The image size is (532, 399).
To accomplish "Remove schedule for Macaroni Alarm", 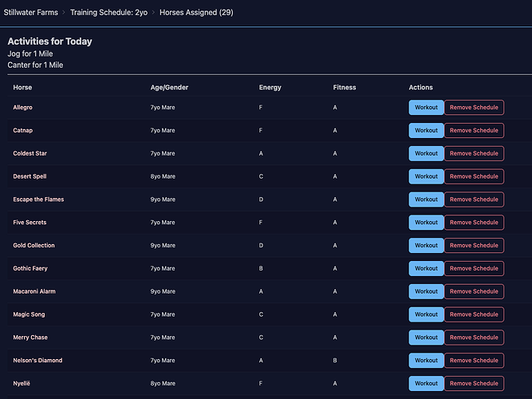I will pos(474,291).
